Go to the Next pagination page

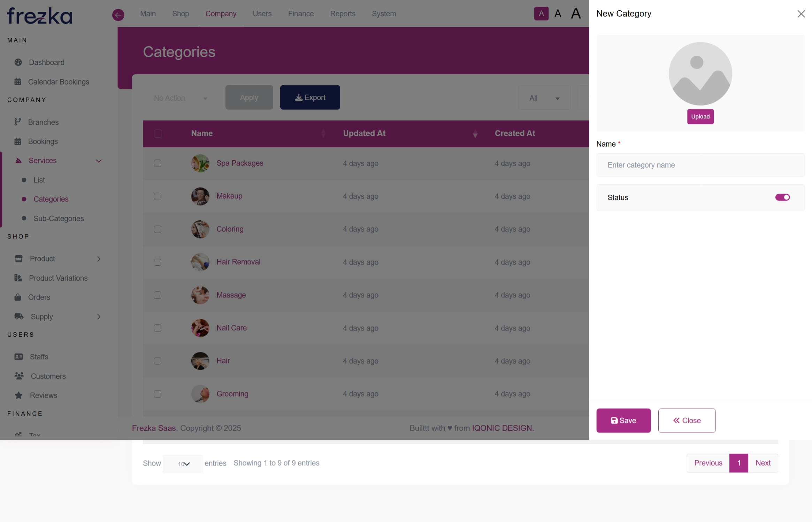coord(763,463)
